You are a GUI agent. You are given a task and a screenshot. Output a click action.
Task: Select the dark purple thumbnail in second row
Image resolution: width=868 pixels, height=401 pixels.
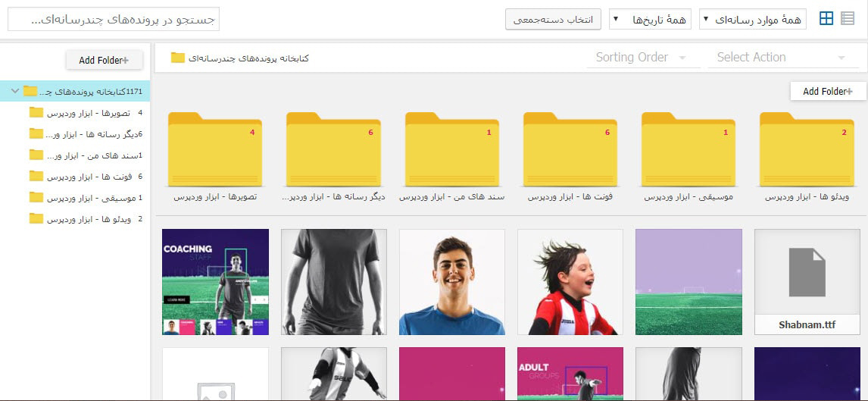(807, 374)
